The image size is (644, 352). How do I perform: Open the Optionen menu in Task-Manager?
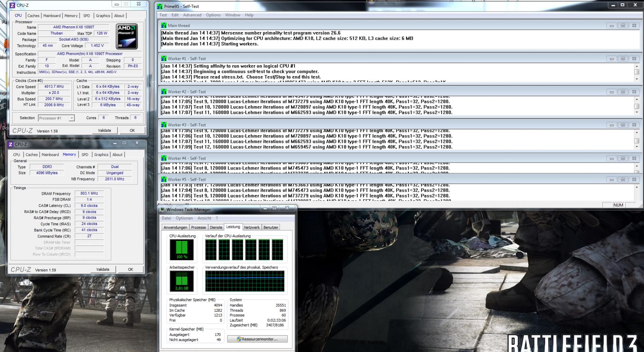184,218
